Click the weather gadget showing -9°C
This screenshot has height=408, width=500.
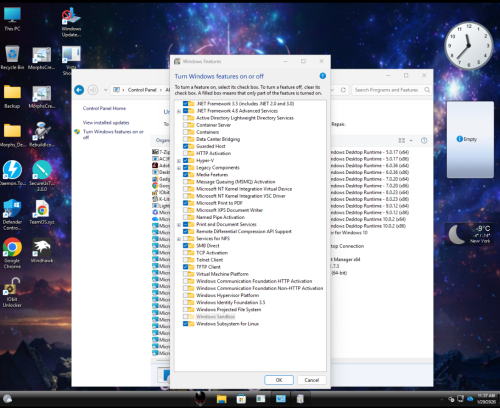tap(469, 234)
